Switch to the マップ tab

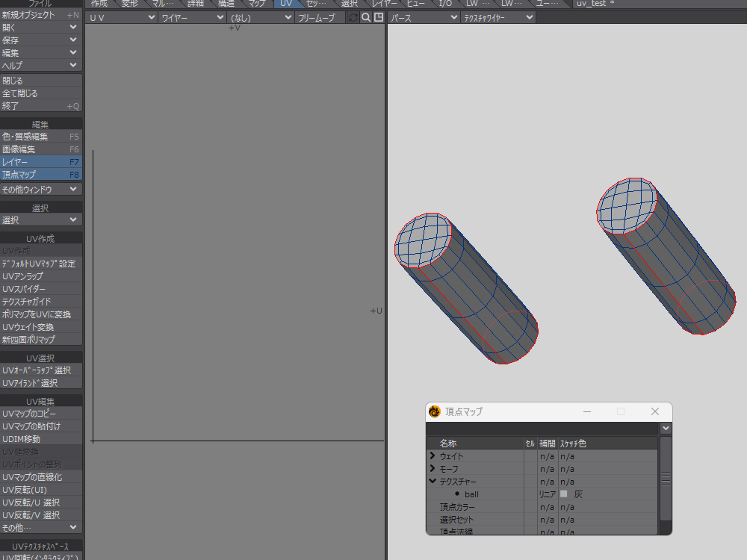[x=256, y=4]
